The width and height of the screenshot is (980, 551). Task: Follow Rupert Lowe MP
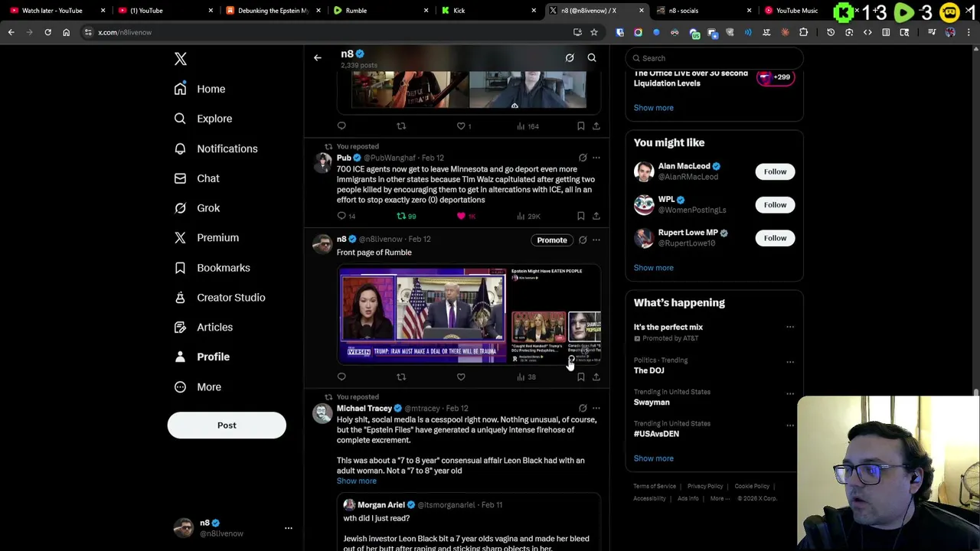775,238
